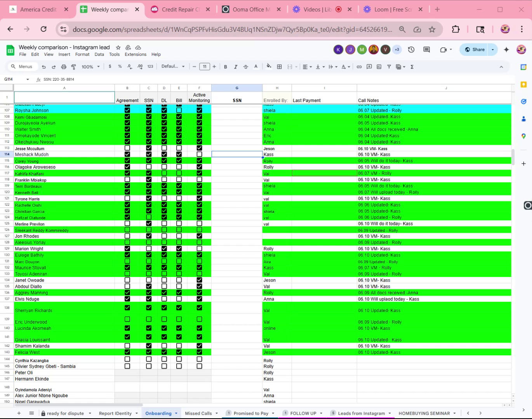The width and height of the screenshot is (532, 419).
Task: Uncheck the SSN checkbox for Jon Rhodes
Action: pyautogui.click(x=149, y=236)
